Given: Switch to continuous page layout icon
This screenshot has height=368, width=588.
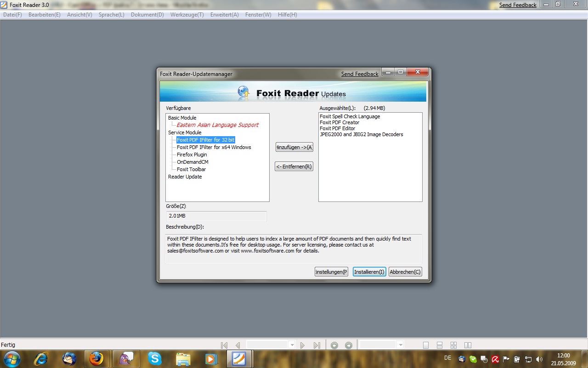Looking at the screenshot, I should 440,345.
